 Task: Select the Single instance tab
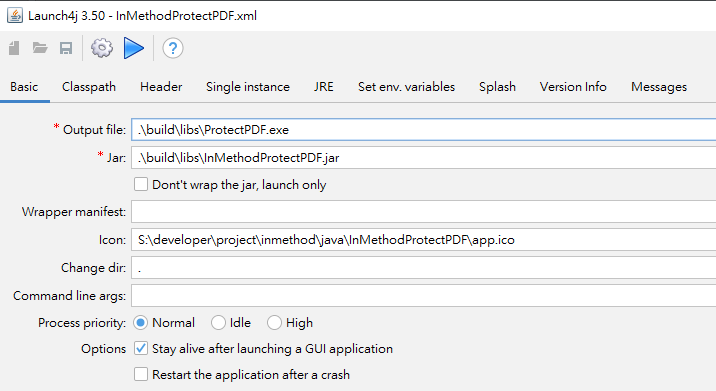(248, 87)
